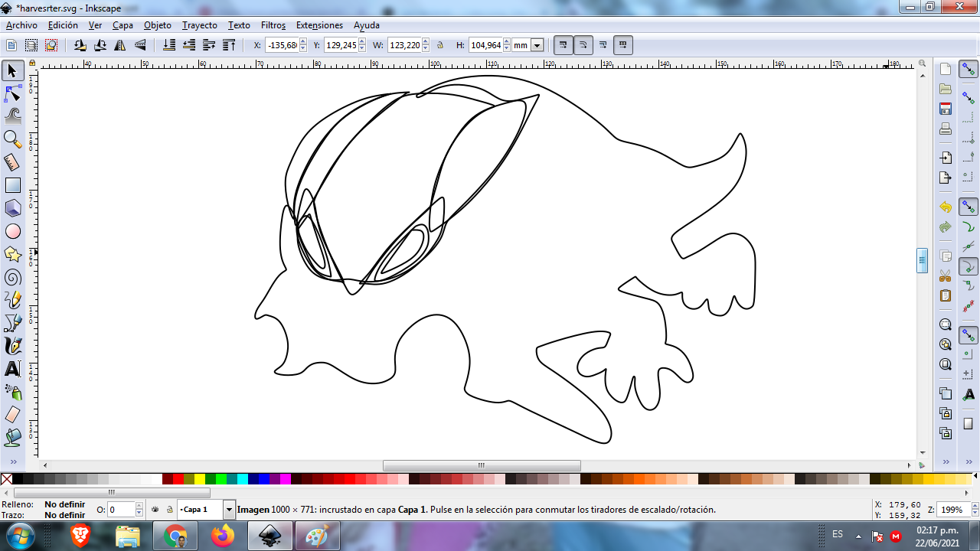Increase the H height value

click(507, 42)
